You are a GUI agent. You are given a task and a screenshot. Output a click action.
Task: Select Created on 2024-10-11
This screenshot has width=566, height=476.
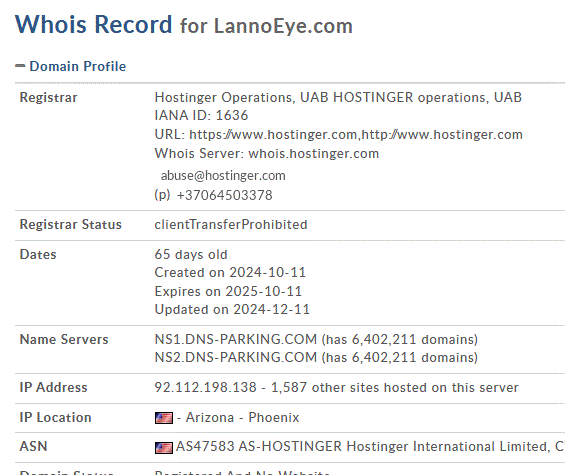tap(230, 272)
